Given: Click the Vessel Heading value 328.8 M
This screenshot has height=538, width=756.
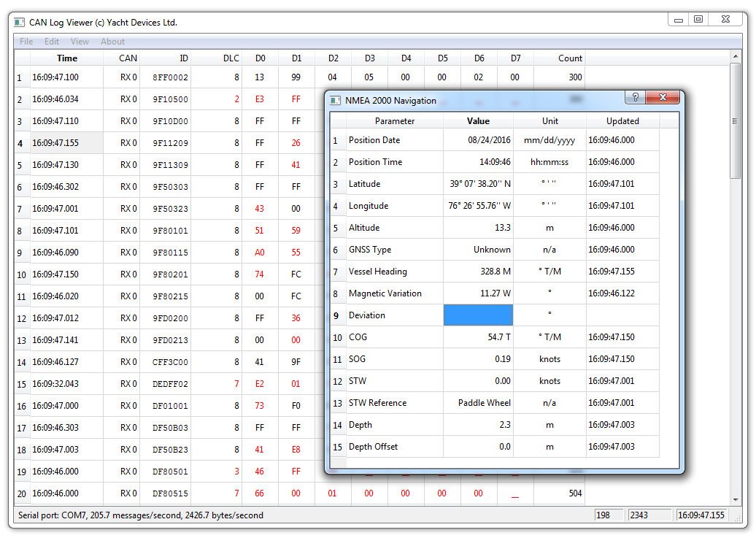Looking at the screenshot, I should (478, 271).
